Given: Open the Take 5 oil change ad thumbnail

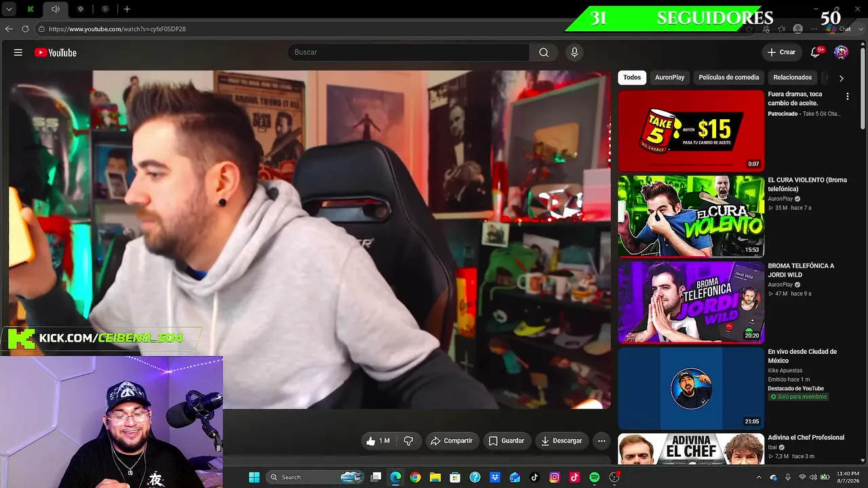Looking at the screenshot, I should click(691, 131).
